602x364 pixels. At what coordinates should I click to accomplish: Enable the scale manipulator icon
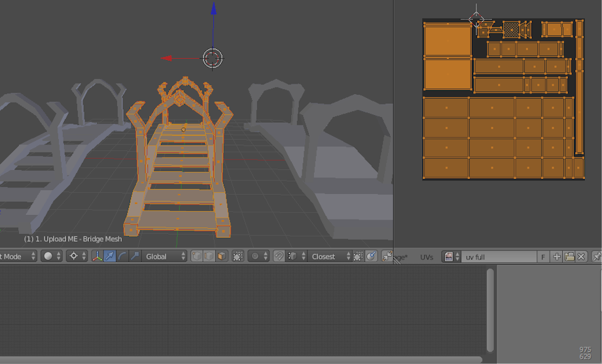[134, 257]
